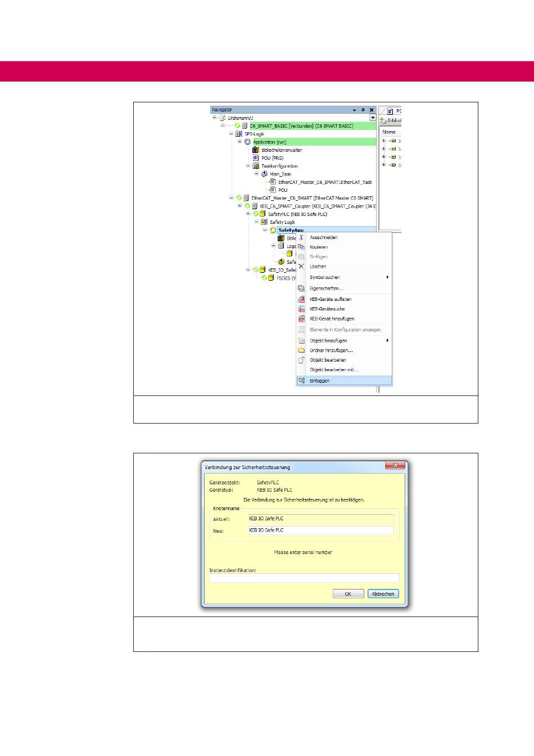The height and width of the screenshot is (756, 534).
Task: Collapse the Taskkonfiguration node
Action: coord(248,166)
